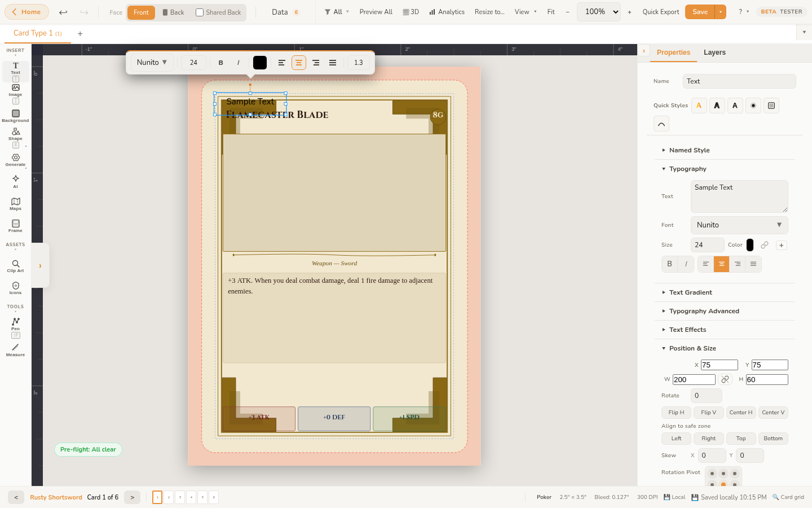The width and height of the screenshot is (812, 508).
Task: Toggle Italic in floating toolbar
Action: [x=238, y=63]
